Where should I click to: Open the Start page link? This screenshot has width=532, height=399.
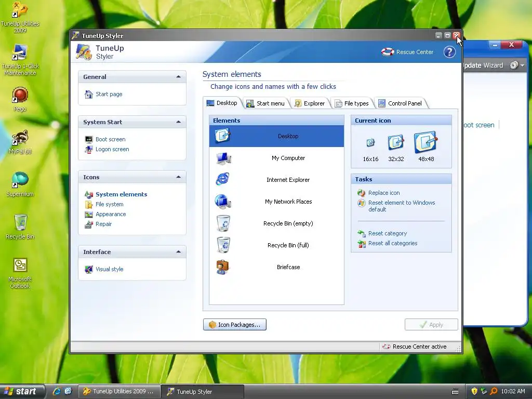coord(109,95)
